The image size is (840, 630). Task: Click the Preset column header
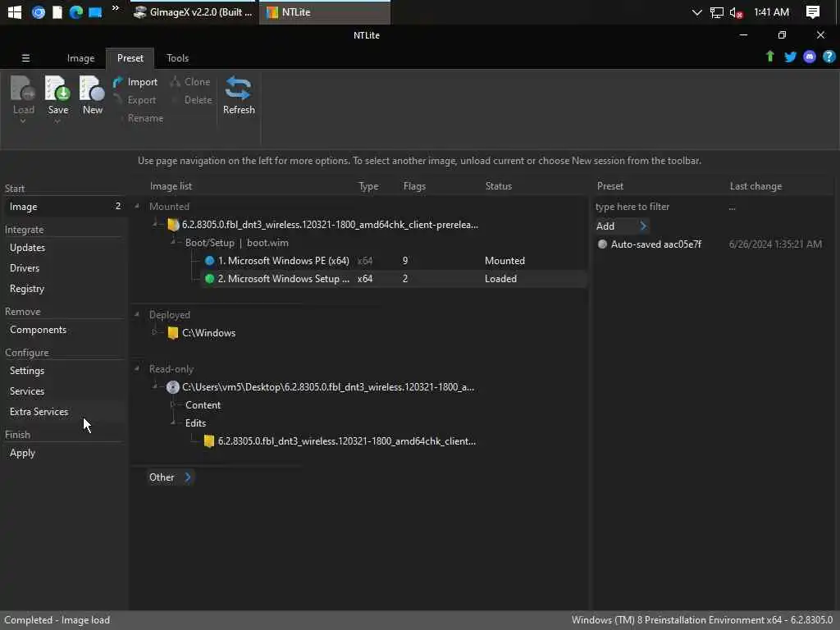[609, 186]
